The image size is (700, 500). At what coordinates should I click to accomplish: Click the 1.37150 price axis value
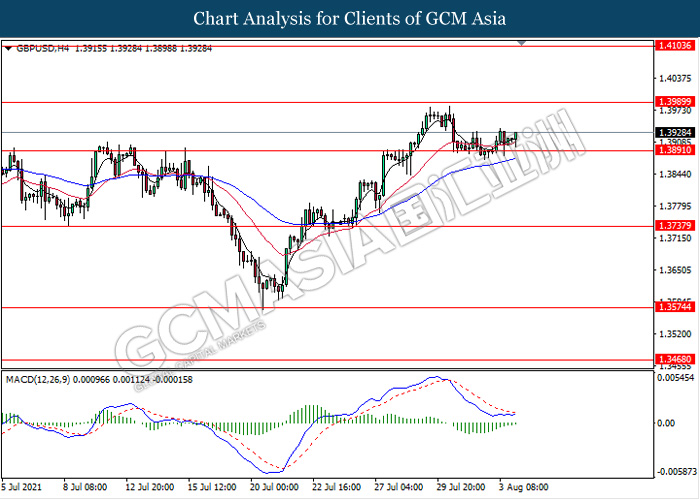675,238
